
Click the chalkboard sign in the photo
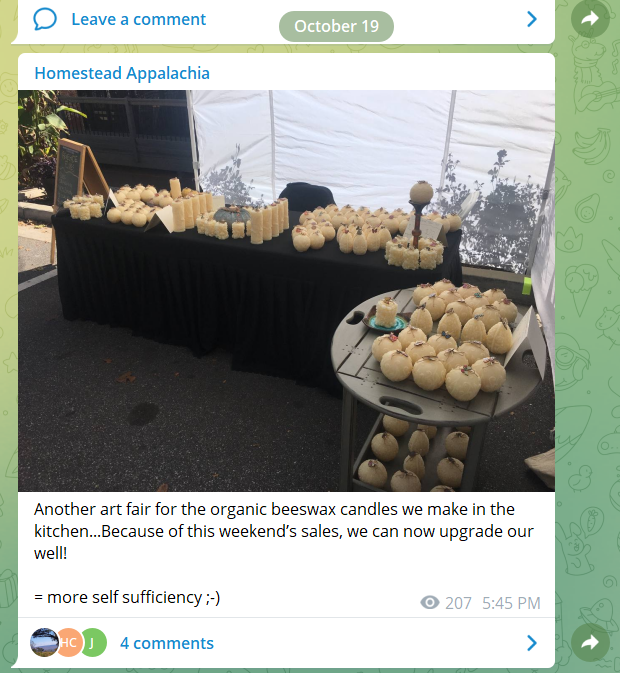click(x=69, y=171)
